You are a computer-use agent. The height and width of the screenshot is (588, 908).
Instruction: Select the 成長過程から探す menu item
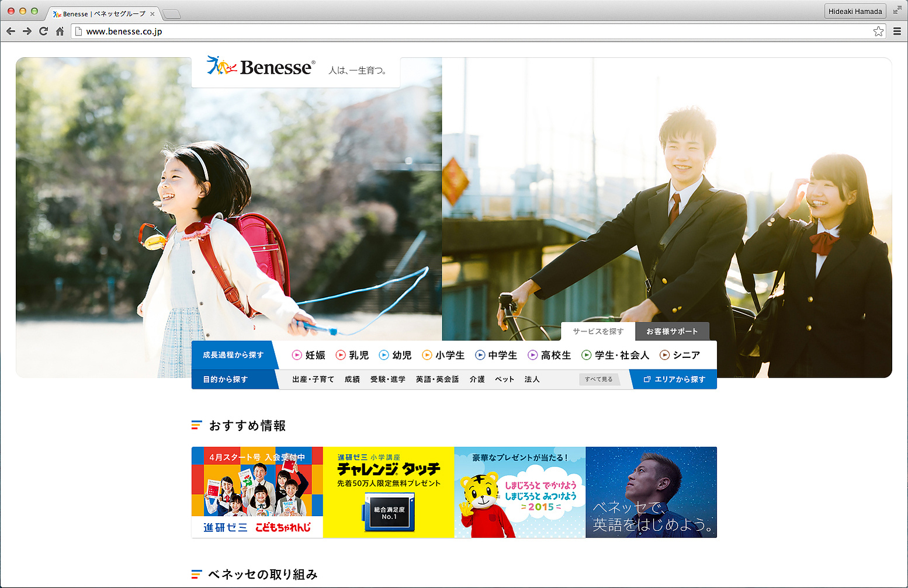(x=233, y=355)
